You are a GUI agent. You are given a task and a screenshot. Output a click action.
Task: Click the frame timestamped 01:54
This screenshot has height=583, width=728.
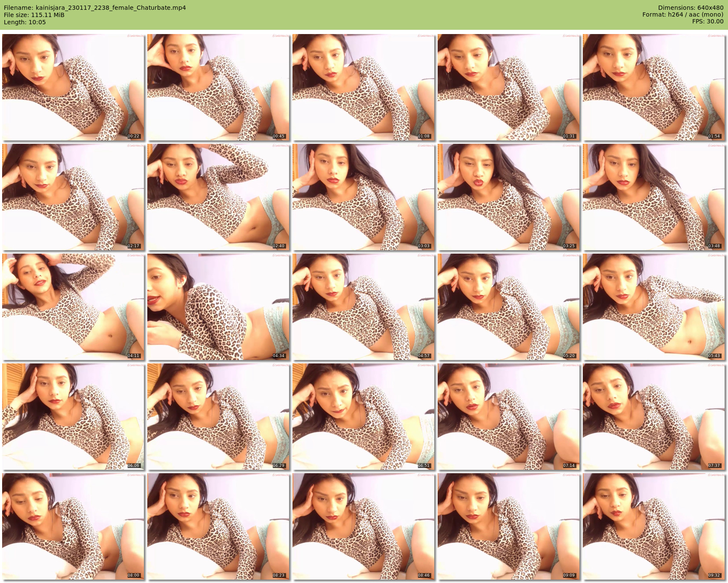(x=654, y=87)
